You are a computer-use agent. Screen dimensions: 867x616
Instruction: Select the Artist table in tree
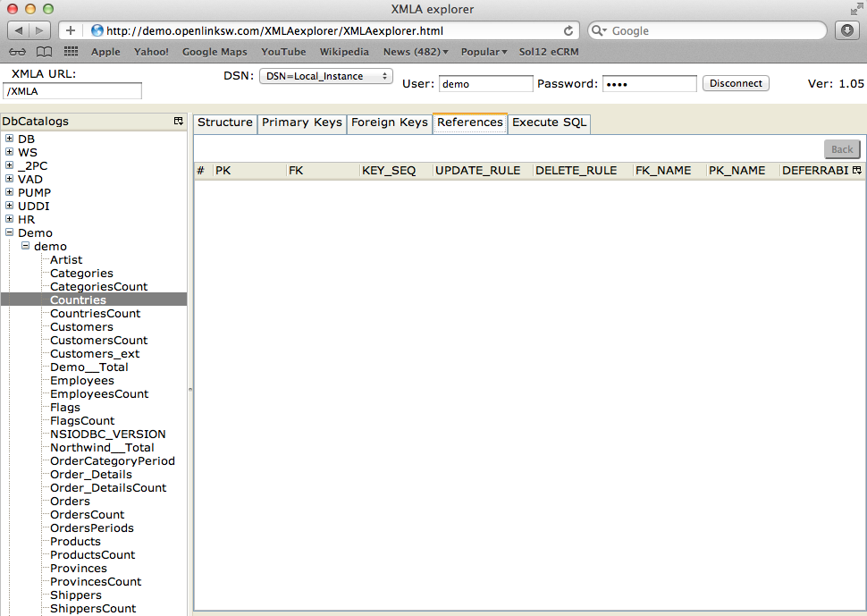click(66, 259)
